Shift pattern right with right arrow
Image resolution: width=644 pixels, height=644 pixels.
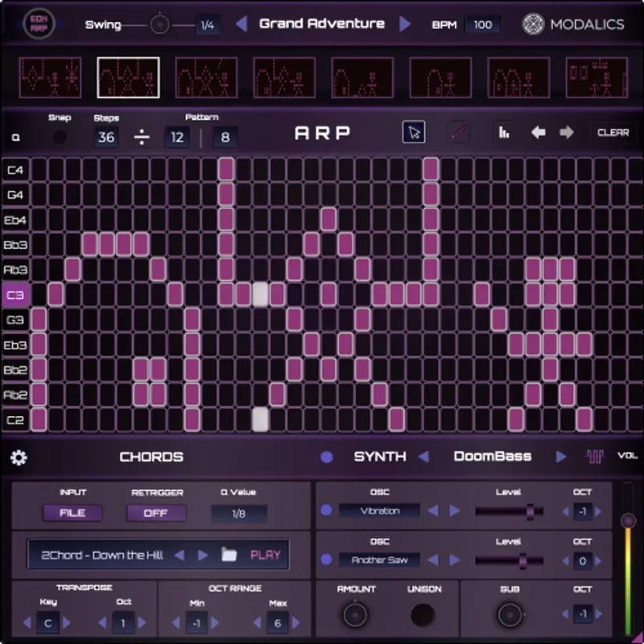click(x=567, y=132)
